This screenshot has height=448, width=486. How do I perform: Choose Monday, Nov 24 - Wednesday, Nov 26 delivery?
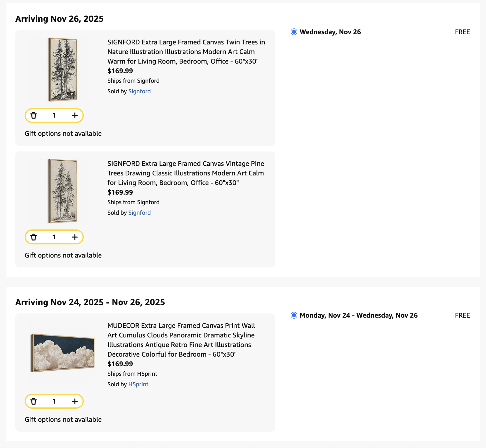(294, 315)
